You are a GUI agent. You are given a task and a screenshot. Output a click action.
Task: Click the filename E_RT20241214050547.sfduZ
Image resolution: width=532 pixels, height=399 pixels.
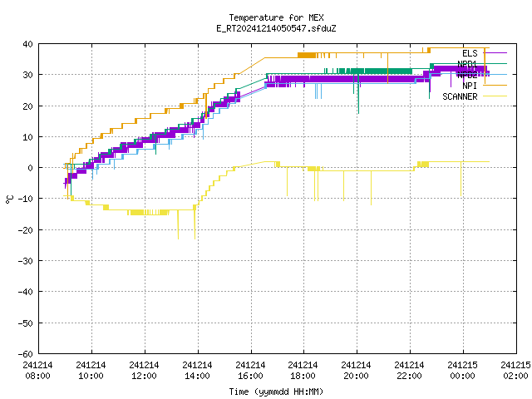click(x=276, y=28)
